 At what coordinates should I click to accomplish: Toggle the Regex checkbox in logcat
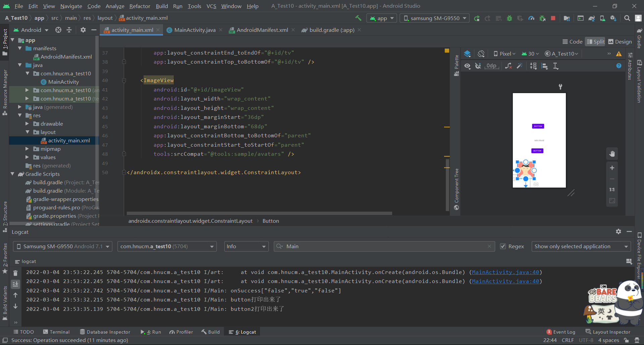(503, 246)
